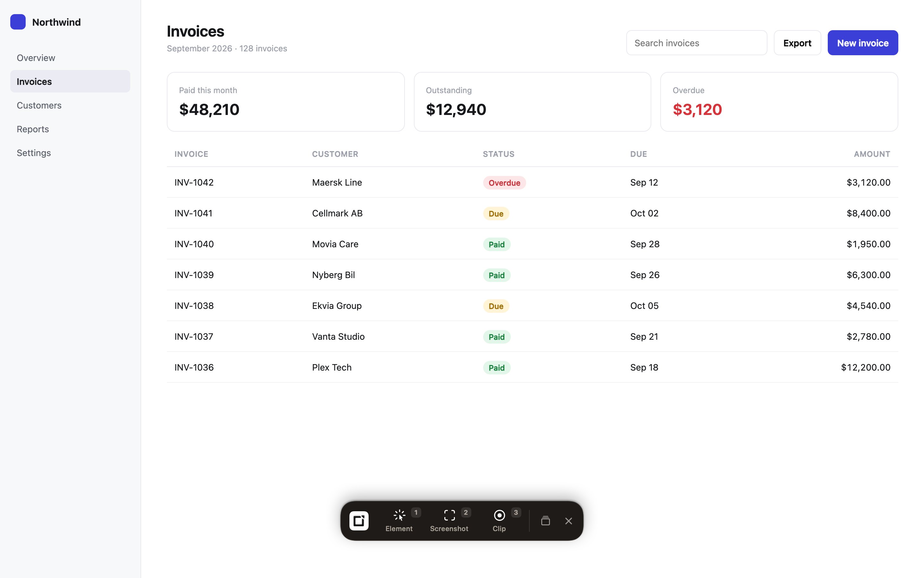The width and height of the screenshot is (924, 578).
Task: Click the Northwind logo square
Action: point(18,22)
